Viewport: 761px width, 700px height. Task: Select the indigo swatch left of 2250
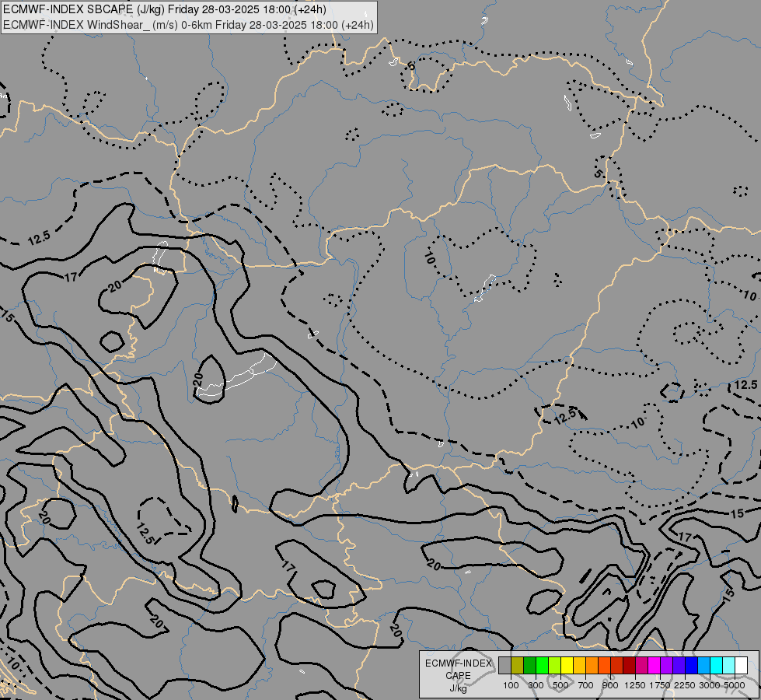pos(679,665)
